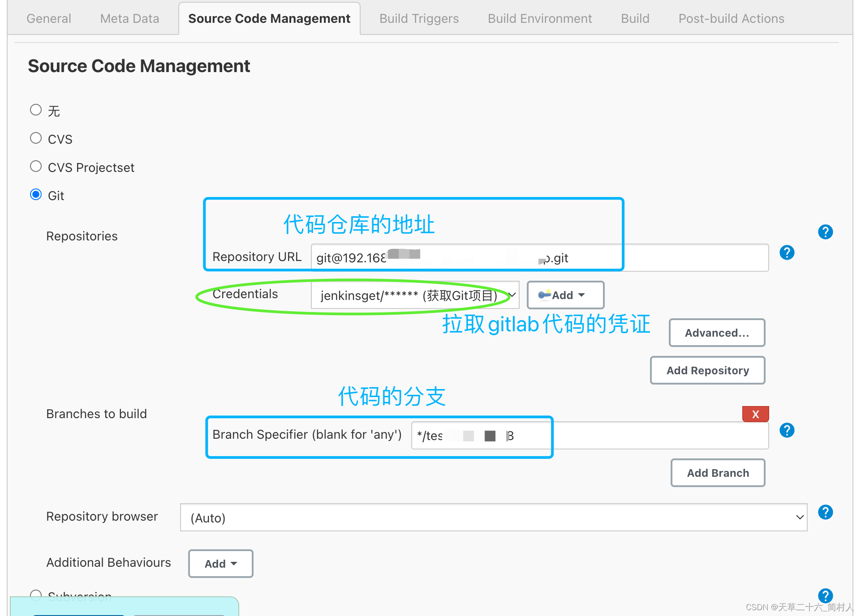The height and width of the screenshot is (616, 861).
Task: Switch to the Build Triggers tab
Action: coord(419,18)
